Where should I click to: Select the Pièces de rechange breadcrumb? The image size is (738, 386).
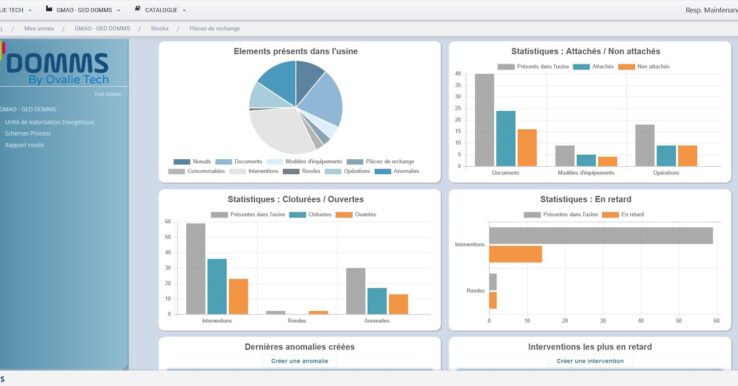(x=215, y=29)
